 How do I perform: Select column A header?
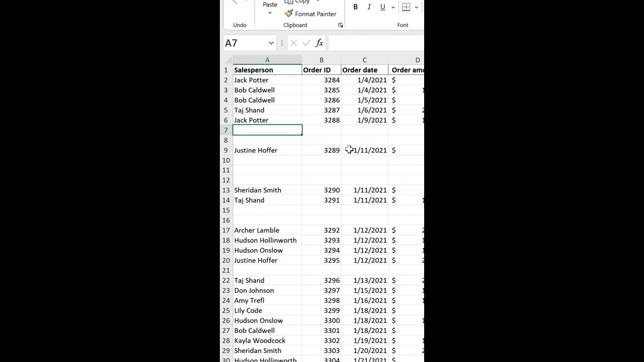267,60
